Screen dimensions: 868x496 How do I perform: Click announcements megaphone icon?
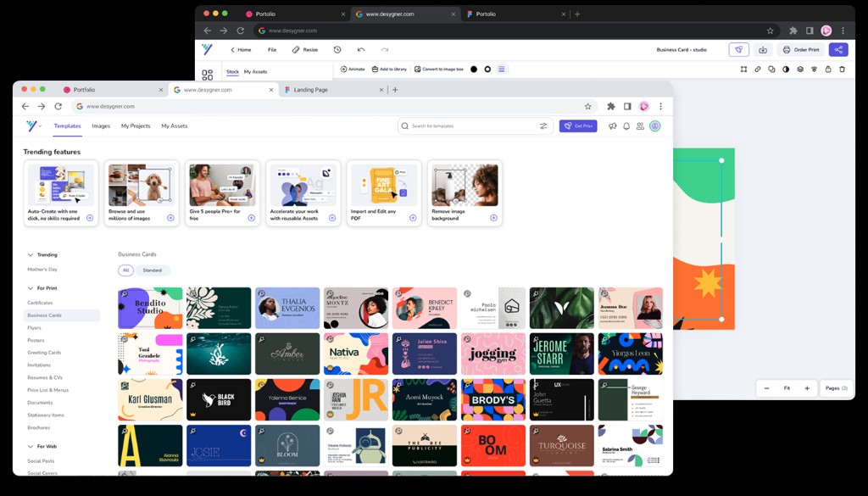tap(612, 126)
